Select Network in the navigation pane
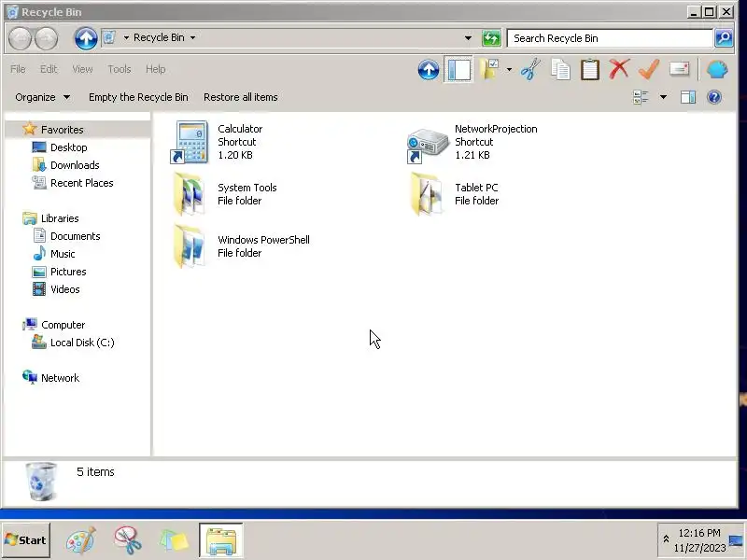 pyautogui.click(x=60, y=378)
